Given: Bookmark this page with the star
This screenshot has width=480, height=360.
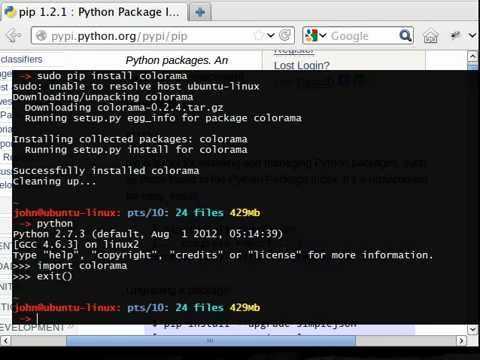Looking at the screenshot, I should pos(259,35).
